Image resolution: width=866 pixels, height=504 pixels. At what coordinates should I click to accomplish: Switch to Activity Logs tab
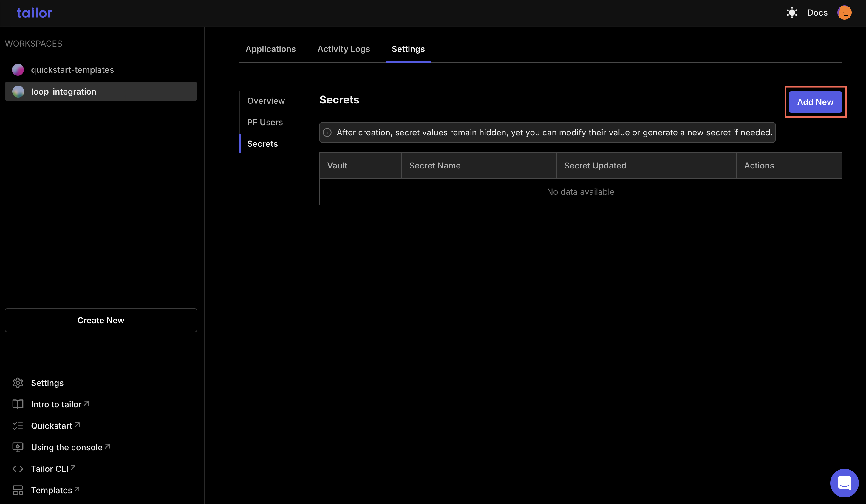pyautogui.click(x=344, y=49)
